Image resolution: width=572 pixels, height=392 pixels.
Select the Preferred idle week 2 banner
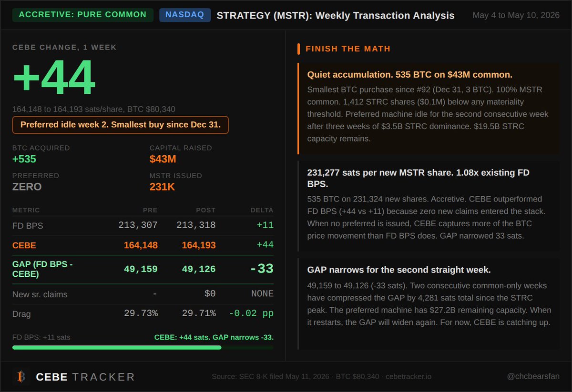click(120, 125)
